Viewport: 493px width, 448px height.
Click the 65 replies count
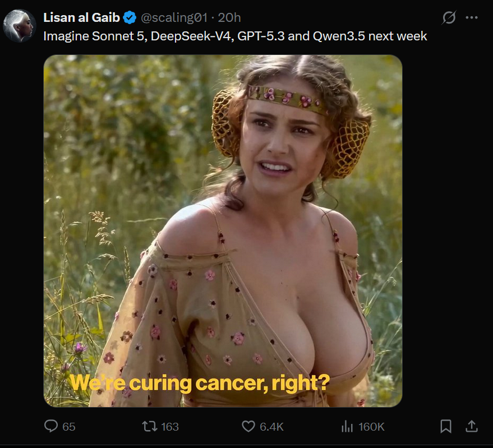point(69,427)
